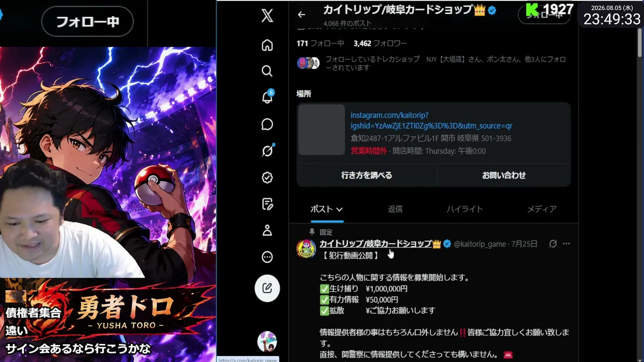Open Grok from the sidebar
This screenshot has height=362, width=644.
click(x=267, y=150)
